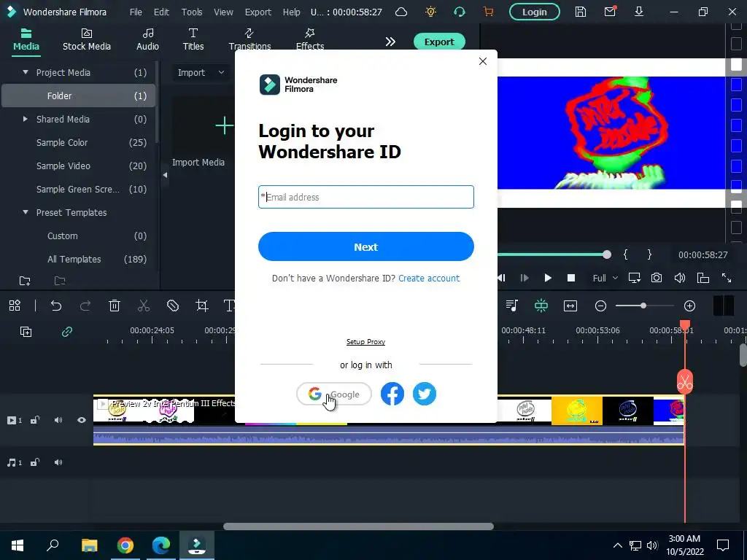Select the crop tool icon

(x=202, y=306)
